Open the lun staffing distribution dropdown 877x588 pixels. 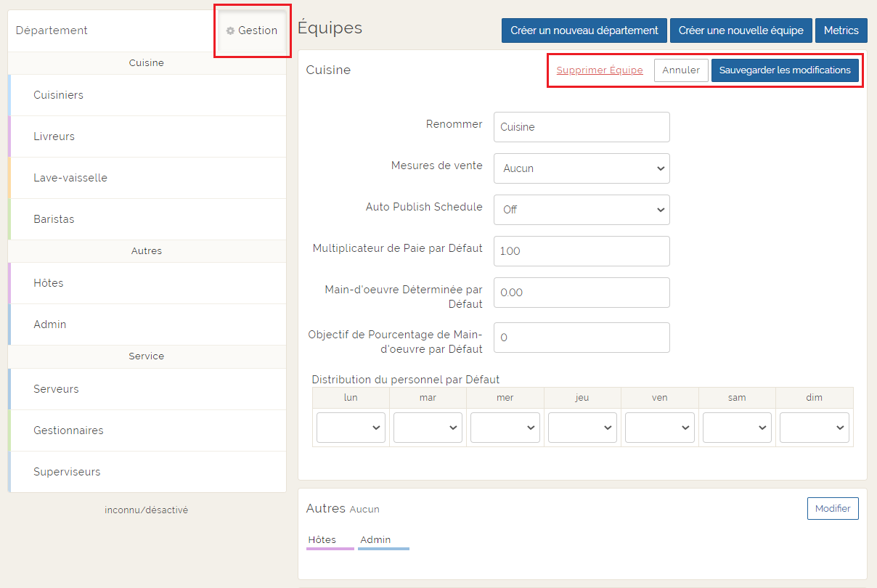351,428
